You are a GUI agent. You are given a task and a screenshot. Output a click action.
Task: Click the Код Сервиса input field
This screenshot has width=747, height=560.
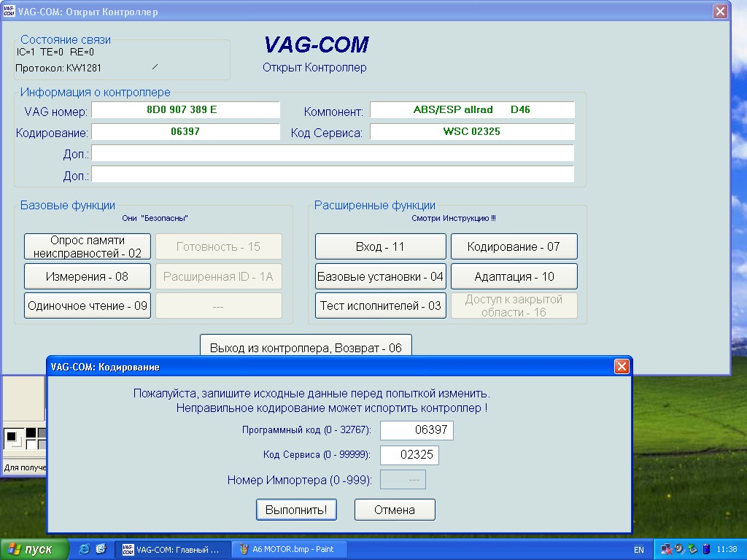point(409,455)
